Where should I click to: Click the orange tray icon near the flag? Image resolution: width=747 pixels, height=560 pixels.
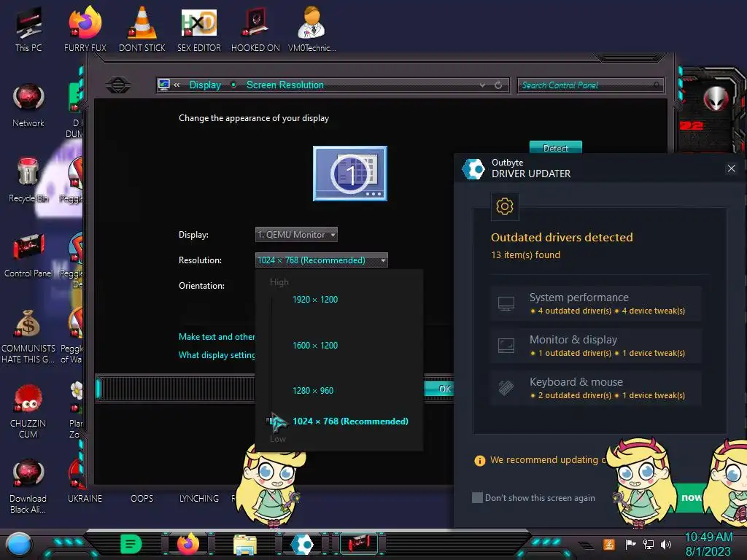click(609, 544)
